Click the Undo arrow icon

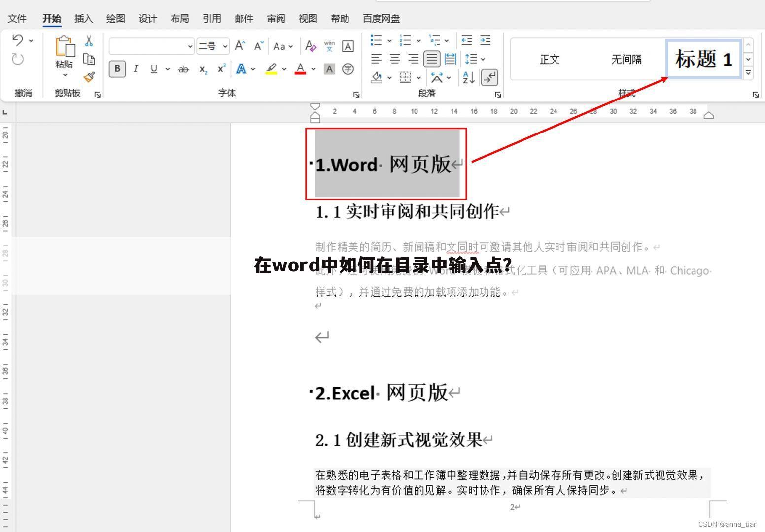[18, 40]
